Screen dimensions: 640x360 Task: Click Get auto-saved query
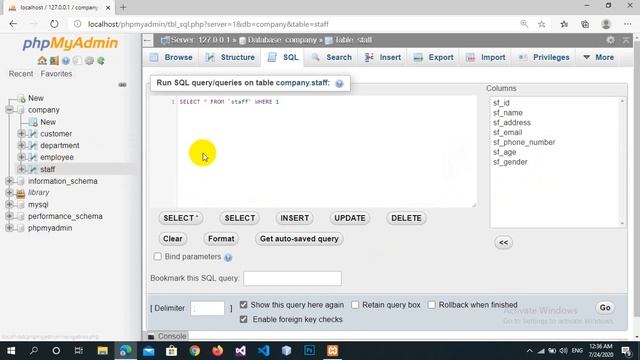299,239
